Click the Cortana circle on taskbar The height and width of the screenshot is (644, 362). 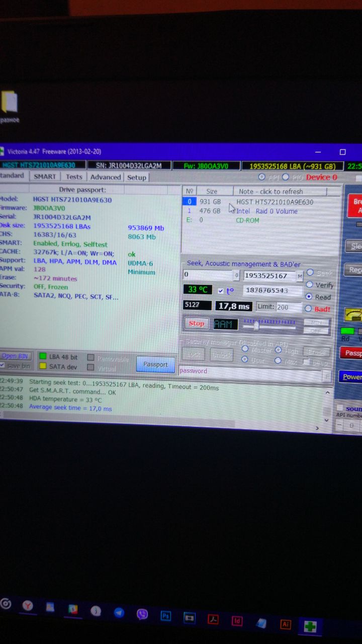click(x=5, y=603)
